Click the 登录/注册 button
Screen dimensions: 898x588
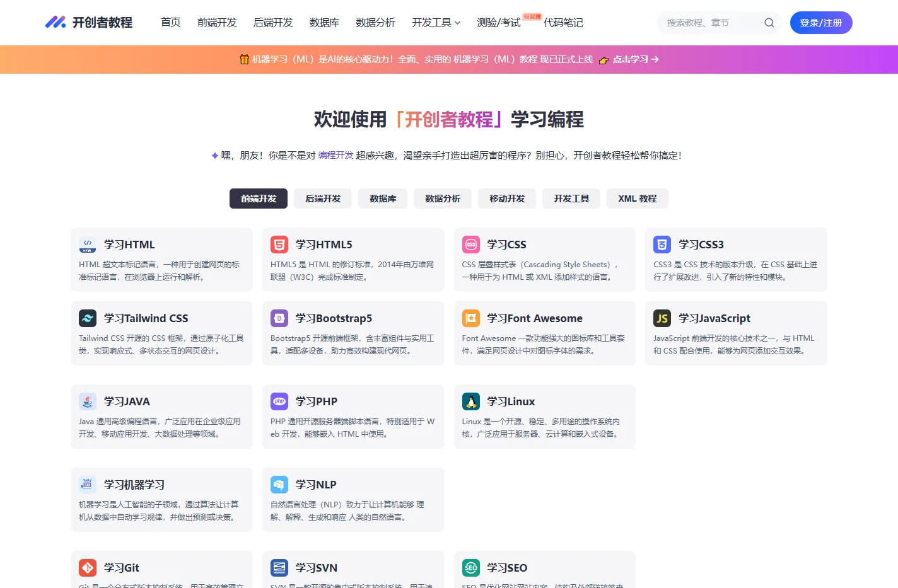821,23
